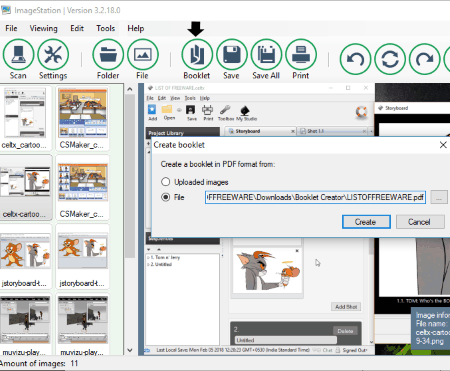
Task: Click the My Studio icon in Celtx
Action: coord(246,112)
